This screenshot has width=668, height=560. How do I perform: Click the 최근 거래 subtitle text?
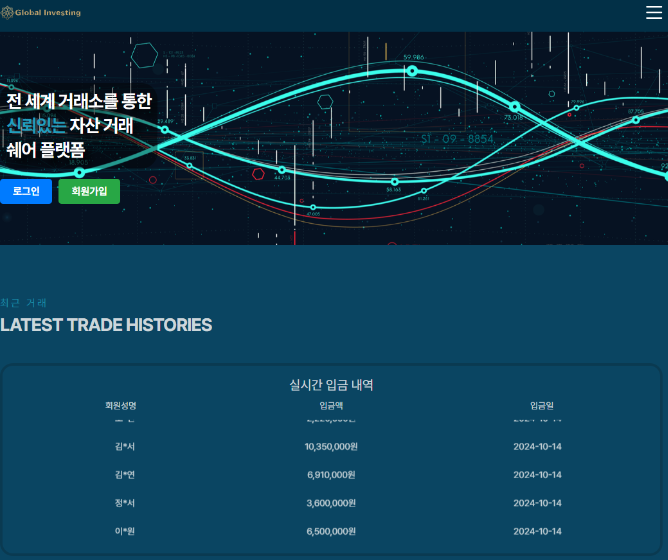[x=23, y=303]
